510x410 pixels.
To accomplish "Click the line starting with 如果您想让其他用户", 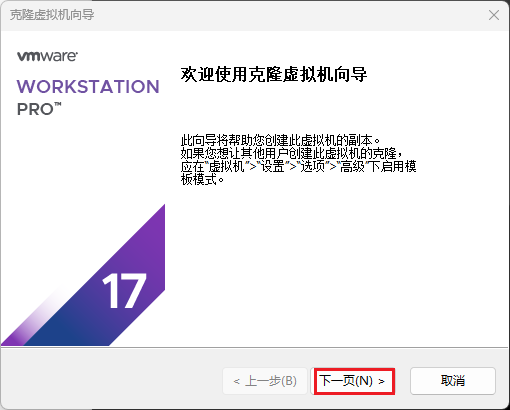I will point(292,153).
